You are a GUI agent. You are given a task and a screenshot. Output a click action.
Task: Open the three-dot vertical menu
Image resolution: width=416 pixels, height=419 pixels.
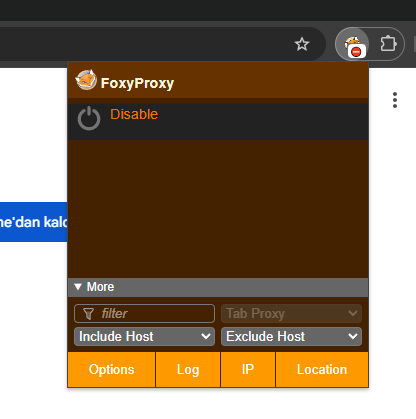395,100
